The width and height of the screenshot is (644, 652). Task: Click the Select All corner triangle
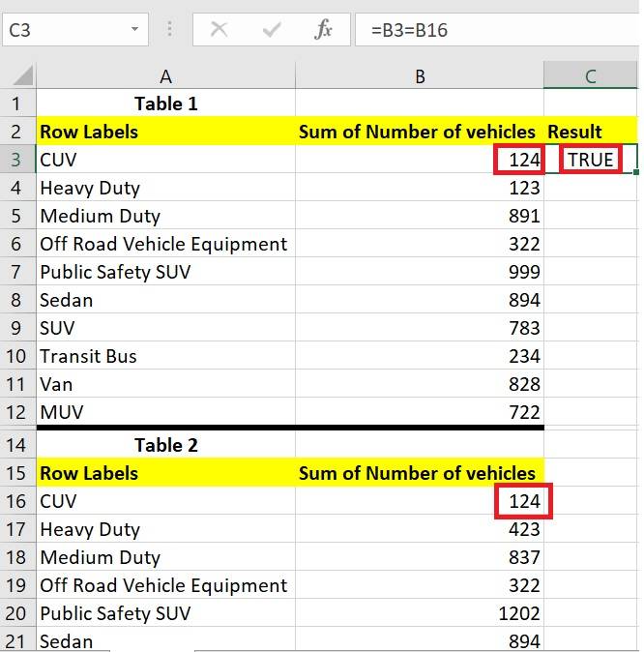click(20, 76)
